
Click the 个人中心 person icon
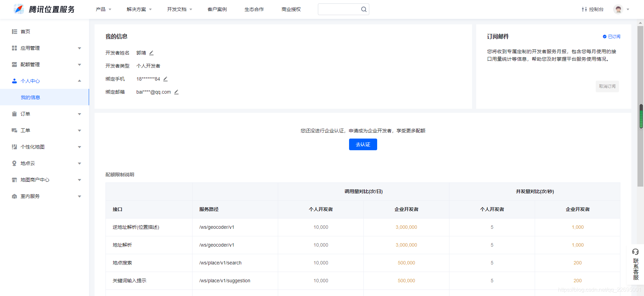(x=14, y=81)
